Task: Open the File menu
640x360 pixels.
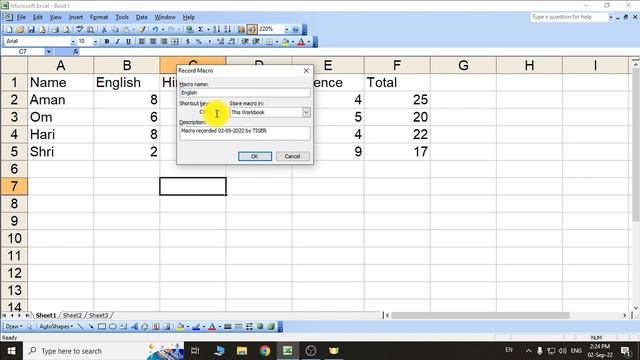Action: [21, 17]
